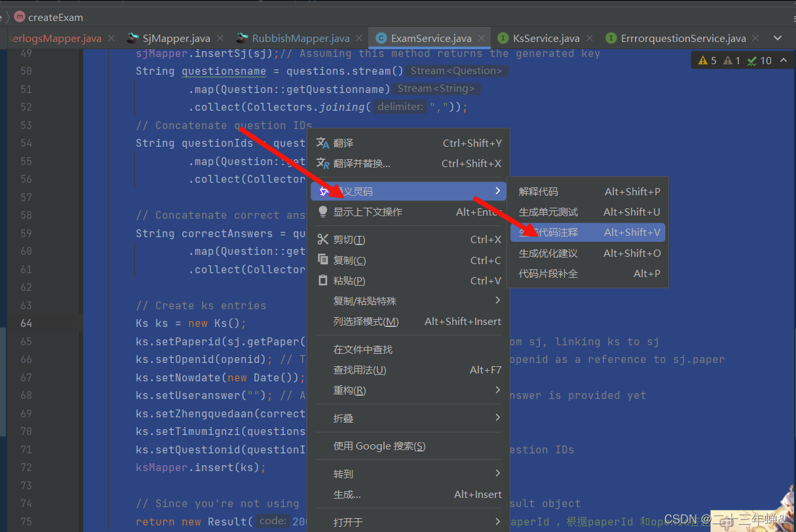Switch to the ExamService.java tab
The height and width of the screenshot is (532, 796).
click(430, 38)
